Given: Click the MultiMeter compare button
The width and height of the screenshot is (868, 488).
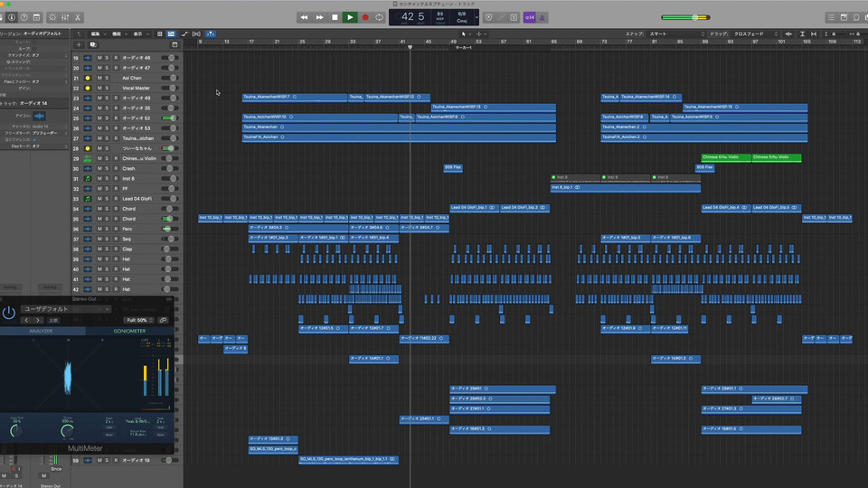Looking at the screenshot, I should click(53, 320).
